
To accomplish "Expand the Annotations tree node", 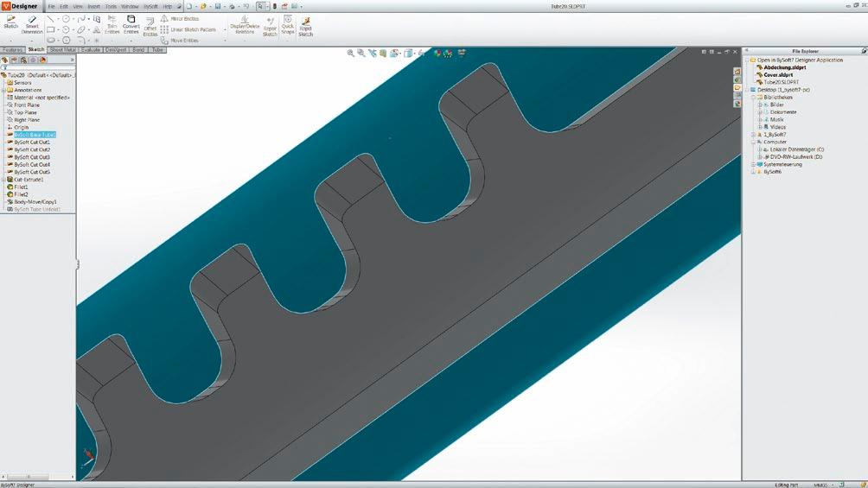I will (x=3, y=90).
